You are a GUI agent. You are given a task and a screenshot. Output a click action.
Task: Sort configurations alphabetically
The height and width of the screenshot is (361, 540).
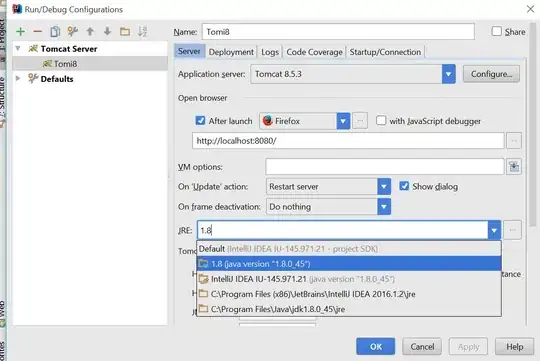142,32
